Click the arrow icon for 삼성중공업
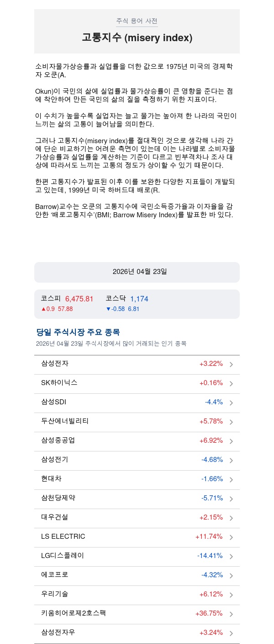Viewport: 274px width, 644px height. 231,441
